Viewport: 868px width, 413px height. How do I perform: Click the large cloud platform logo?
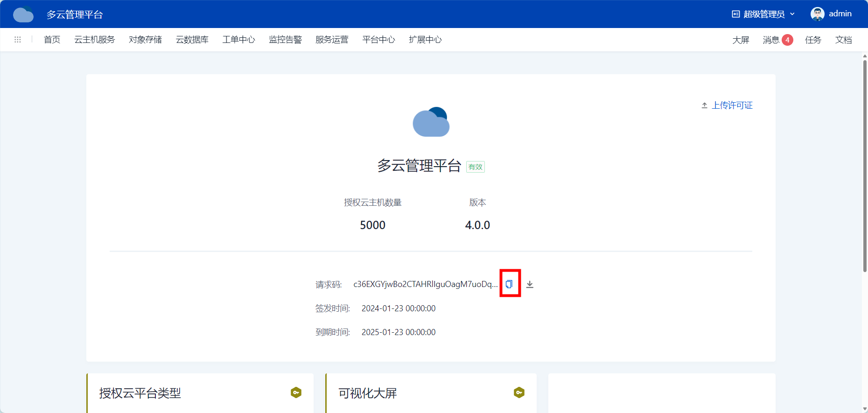pos(431,122)
